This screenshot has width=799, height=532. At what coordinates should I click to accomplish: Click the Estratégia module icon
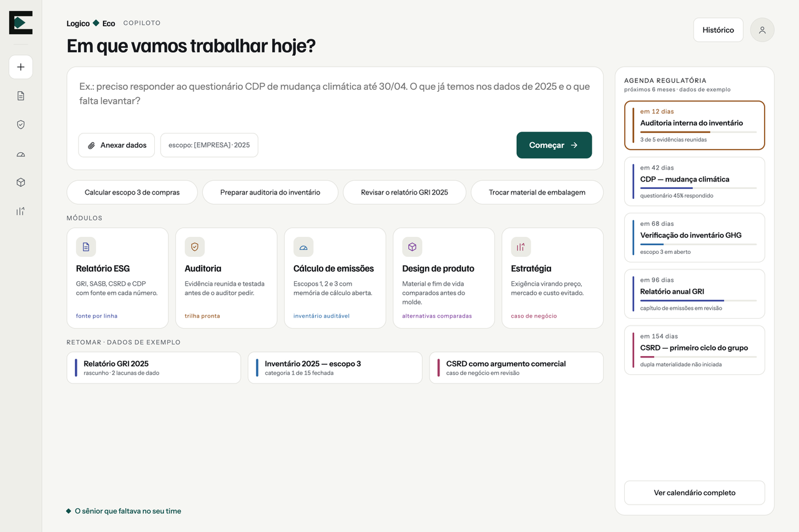(521, 247)
